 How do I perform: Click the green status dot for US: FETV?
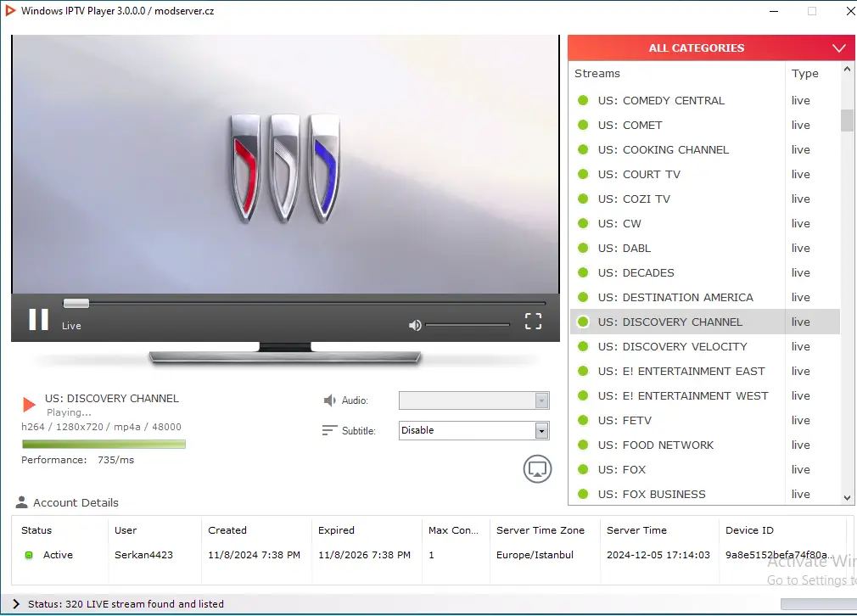coord(583,420)
